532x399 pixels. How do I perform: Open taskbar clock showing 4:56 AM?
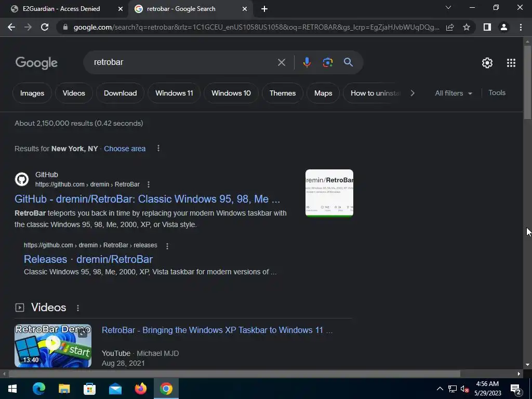487,389
